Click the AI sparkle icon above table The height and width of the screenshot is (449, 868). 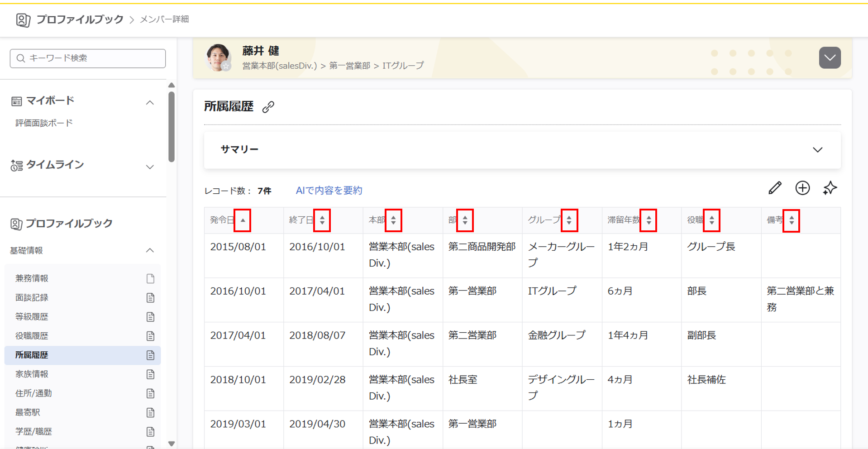[830, 188]
